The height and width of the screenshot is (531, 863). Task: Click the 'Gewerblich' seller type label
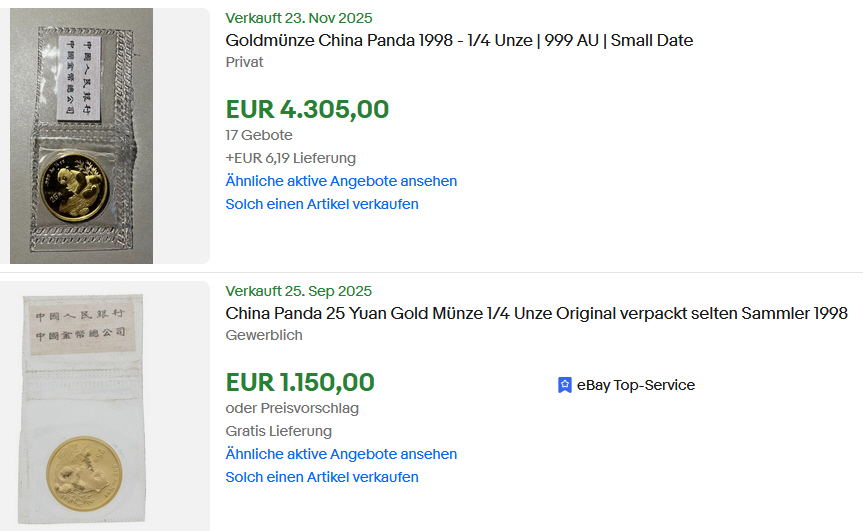click(264, 335)
